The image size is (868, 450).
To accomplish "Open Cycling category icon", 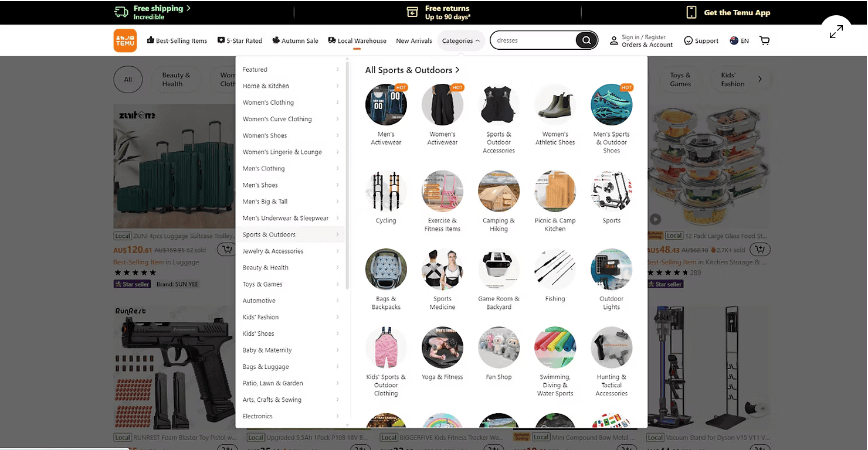I will click(x=386, y=191).
